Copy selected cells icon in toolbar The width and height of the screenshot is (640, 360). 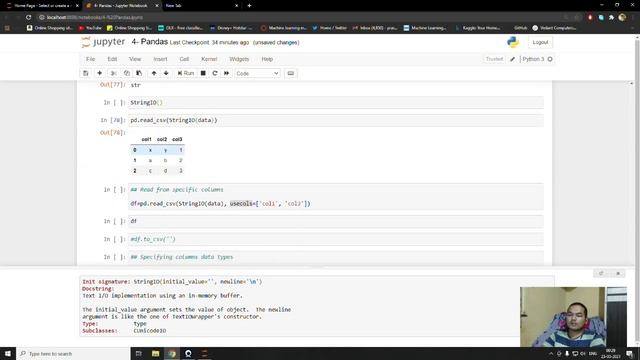pos(127,73)
